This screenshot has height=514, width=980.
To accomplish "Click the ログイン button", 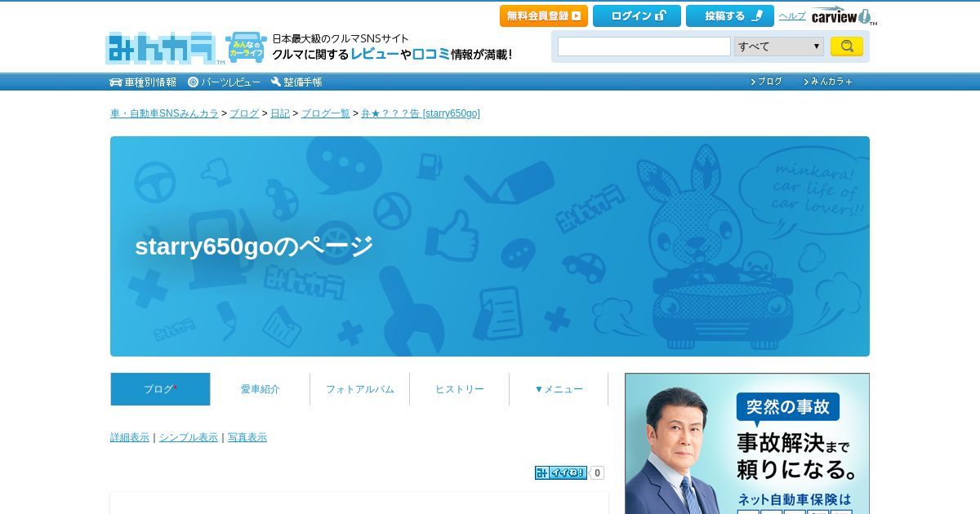I will [x=637, y=16].
